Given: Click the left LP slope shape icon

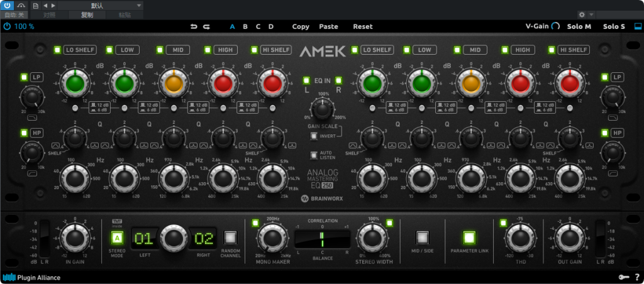Looking at the screenshot, I should [32, 118].
